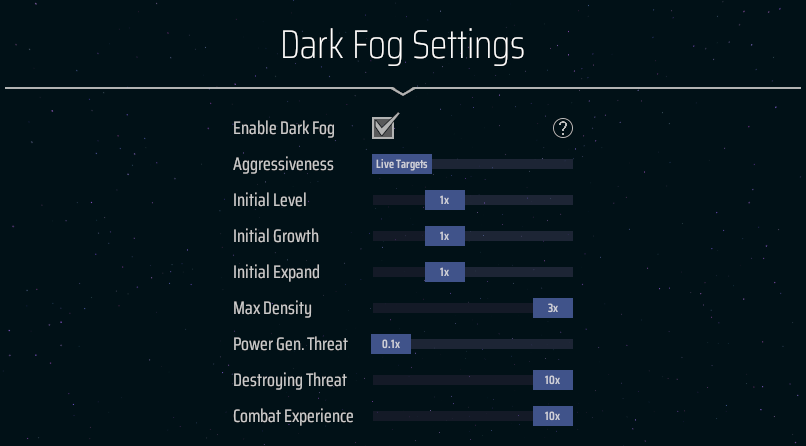Click the Power Gen. Threat 0.1x handle
This screenshot has height=446, width=806.
pos(391,344)
